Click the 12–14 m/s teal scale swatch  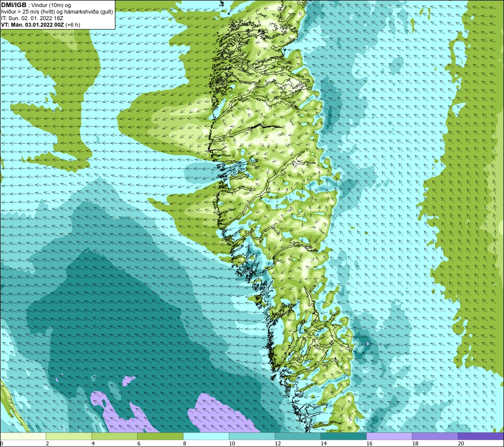click(298, 436)
